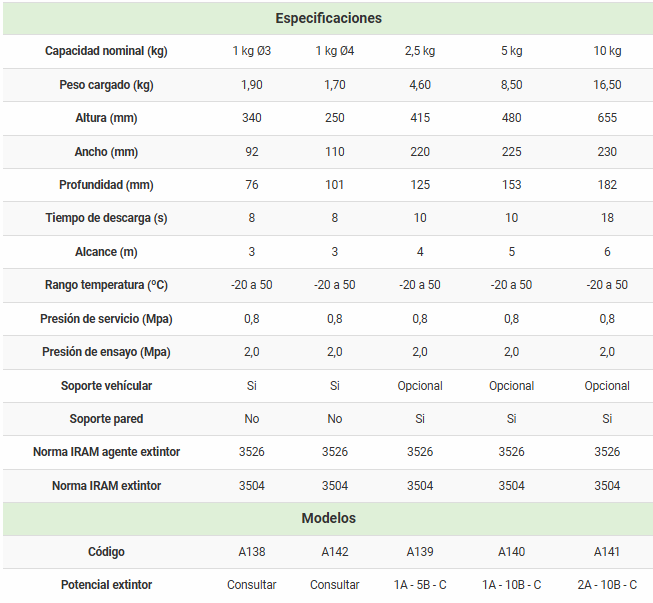Select model code A141
This screenshot has height=603, width=653.
tap(607, 552)
